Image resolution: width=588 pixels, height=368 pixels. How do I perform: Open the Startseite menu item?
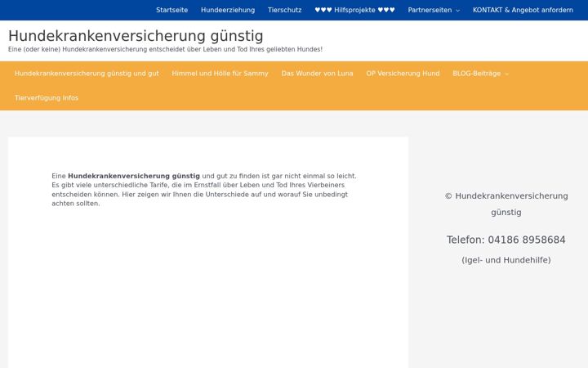click(x=171, y=10)
